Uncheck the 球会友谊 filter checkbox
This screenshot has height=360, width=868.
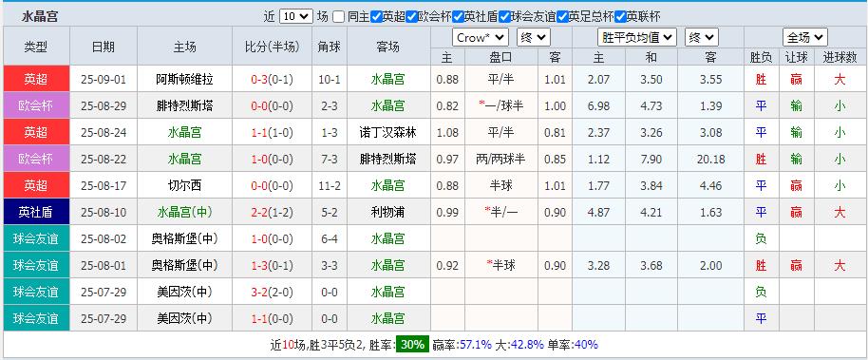pos(504,16)
